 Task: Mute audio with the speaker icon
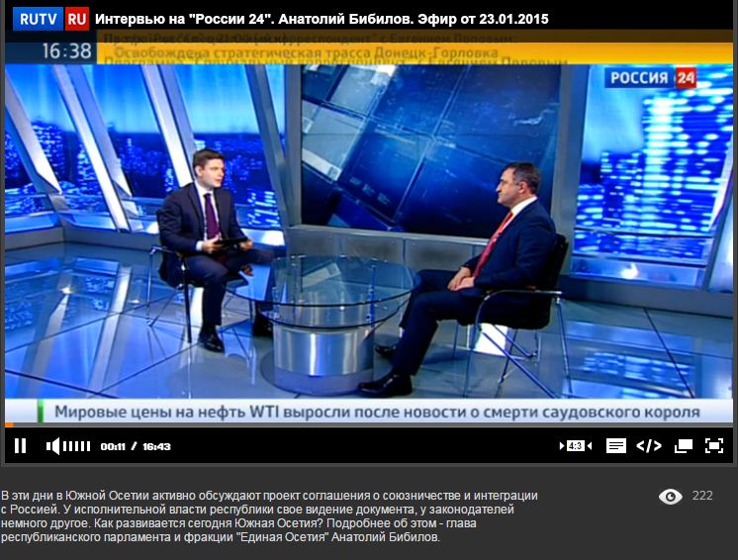click(x=52, y=445)
